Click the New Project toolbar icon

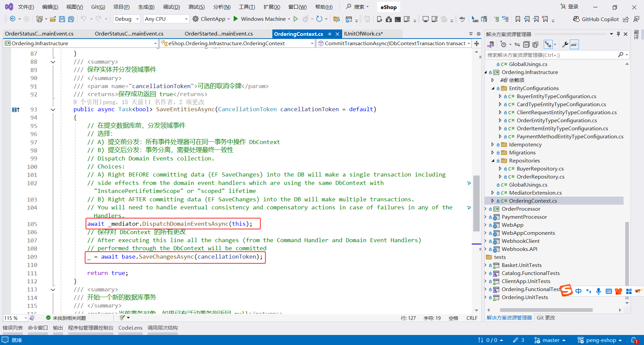[39, 19]
